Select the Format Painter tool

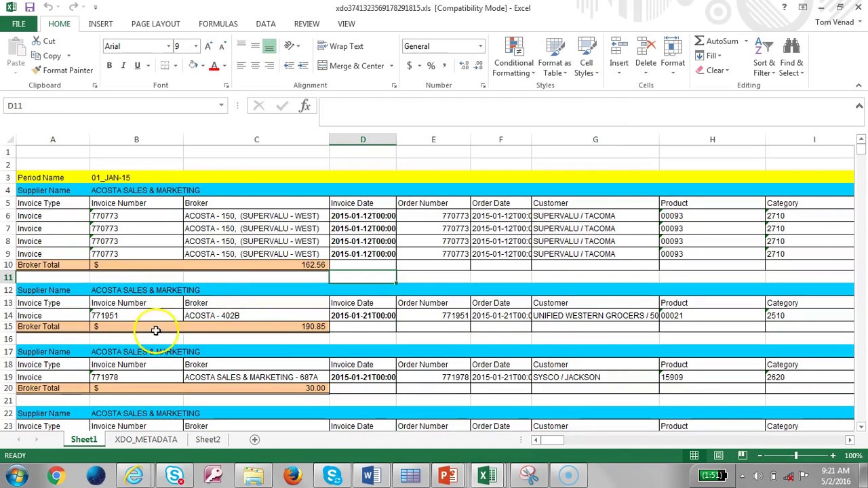tap(62, 70)
